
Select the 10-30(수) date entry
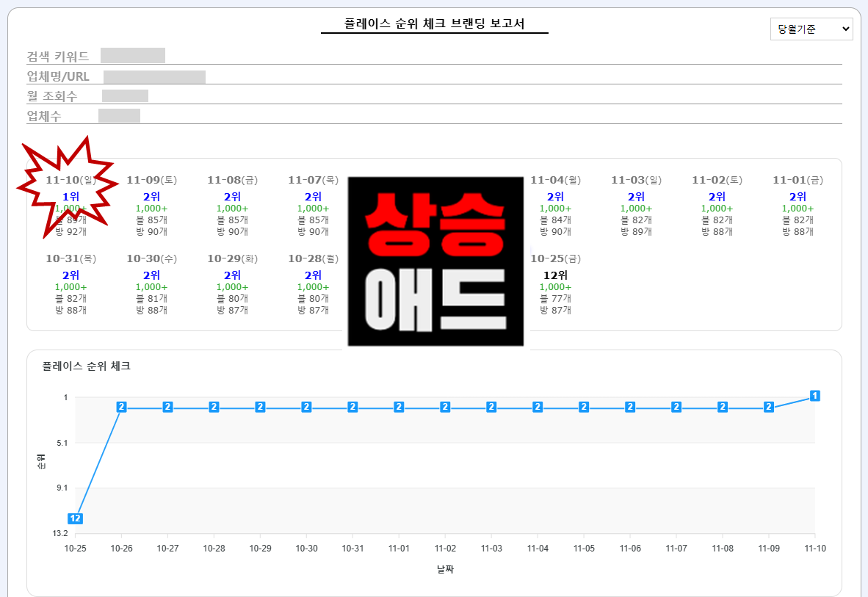click(x=152, y=258)
